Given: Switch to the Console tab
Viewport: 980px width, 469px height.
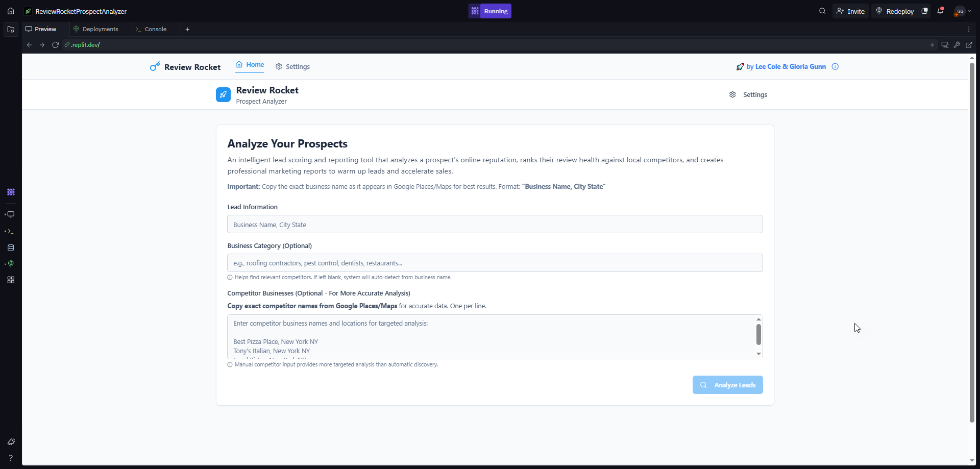Looking at the screenshot, I should pyautogui.click(x=151, y=29).
